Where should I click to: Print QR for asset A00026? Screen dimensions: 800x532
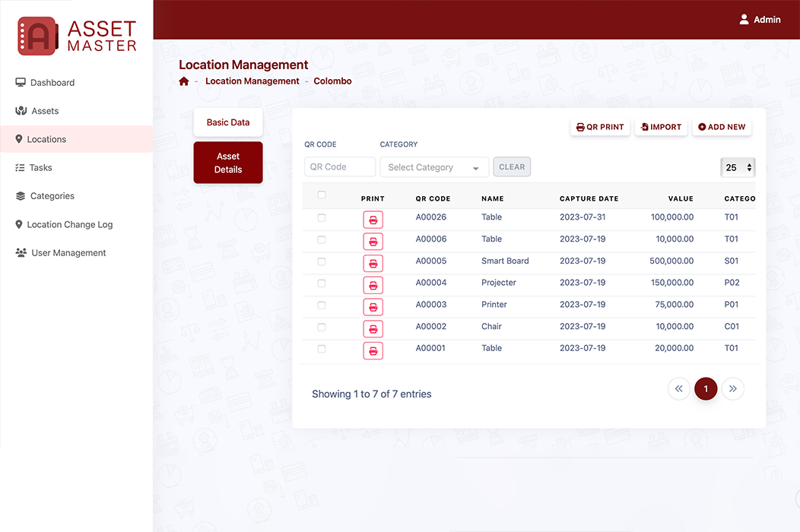coord(373,220)
